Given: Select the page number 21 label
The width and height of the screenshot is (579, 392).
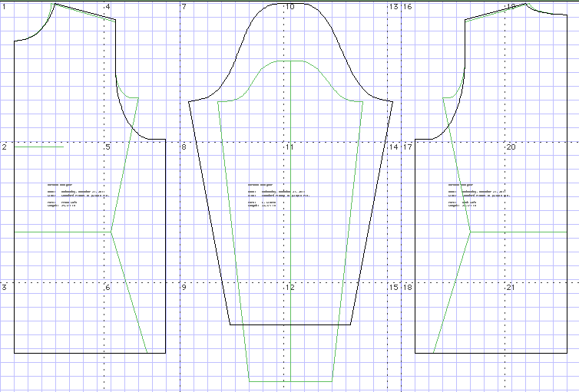Looking at the screenshot, I should pos(510,288).
